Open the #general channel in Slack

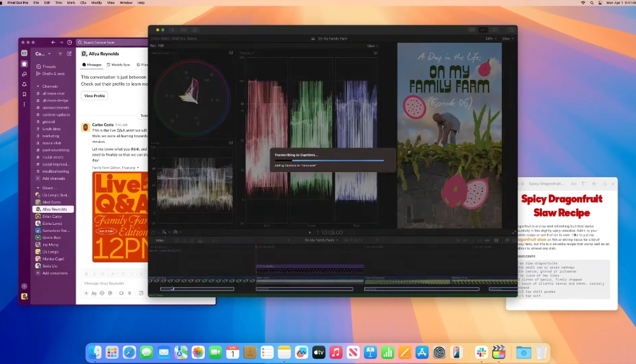(x=48, y=121)
